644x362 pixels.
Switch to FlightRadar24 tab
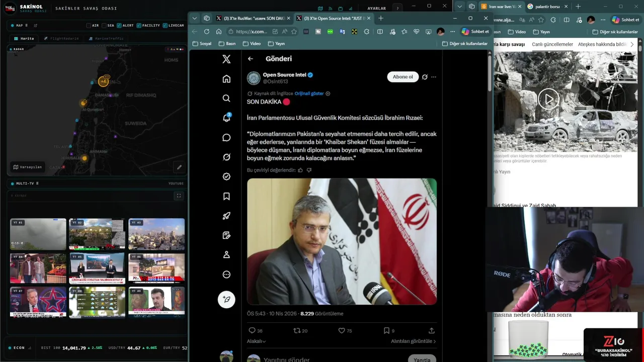(61, 38)
